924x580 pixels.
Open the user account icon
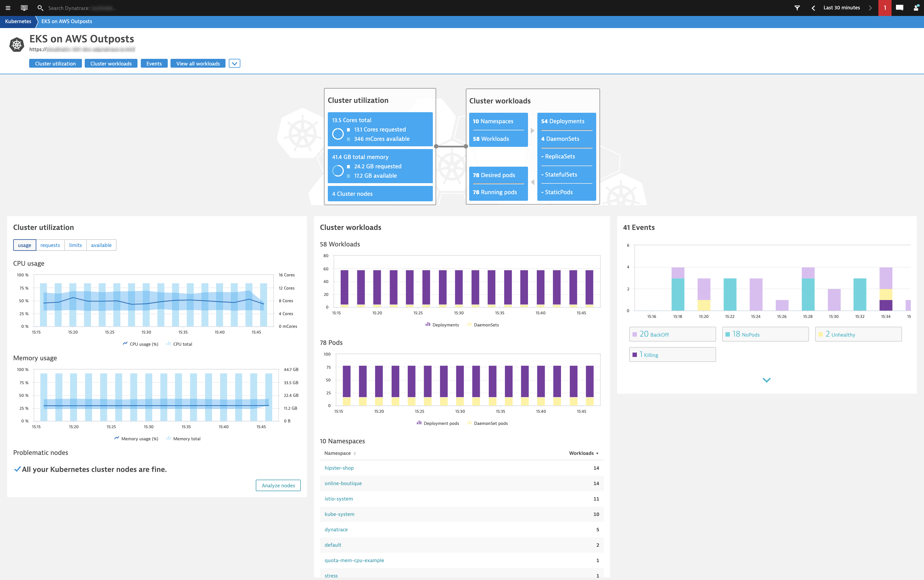[x=916, y=8]
